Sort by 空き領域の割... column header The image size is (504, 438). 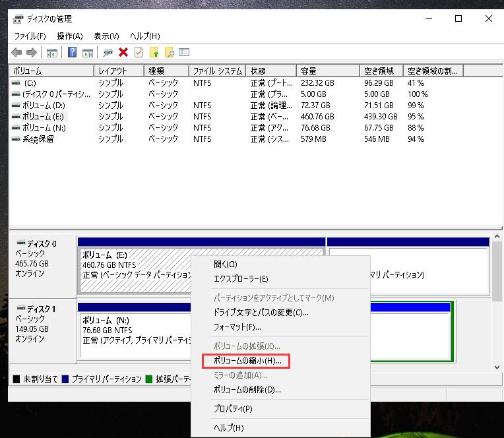tap(433, 71)
